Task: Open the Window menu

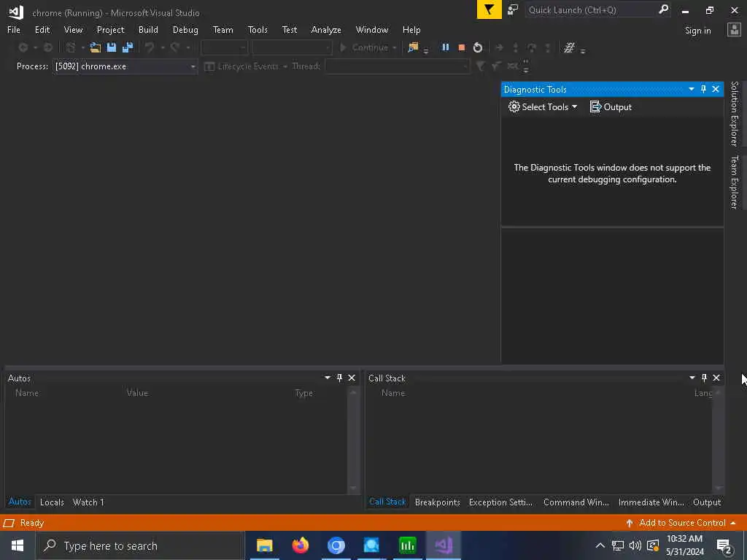Action: point(372,29)
